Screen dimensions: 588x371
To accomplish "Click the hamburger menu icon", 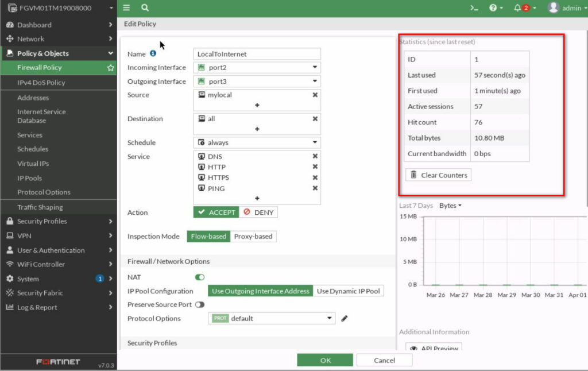I will (126, 8).
